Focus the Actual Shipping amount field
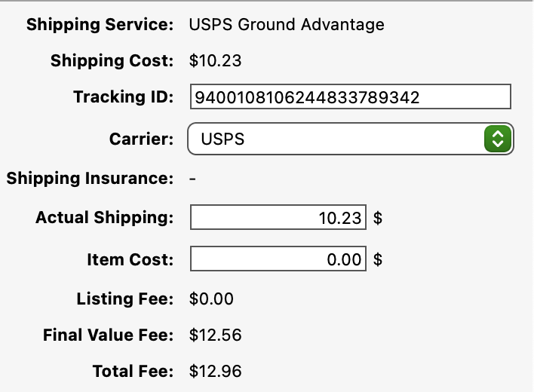This screenshot has height=392, width=534. coord(278,218)
